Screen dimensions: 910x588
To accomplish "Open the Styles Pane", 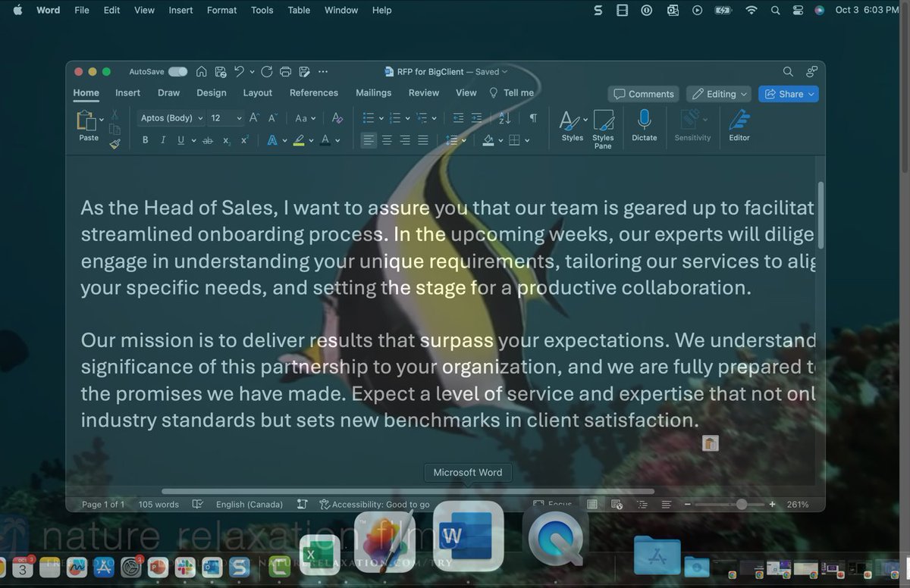I will click(603, 128).
